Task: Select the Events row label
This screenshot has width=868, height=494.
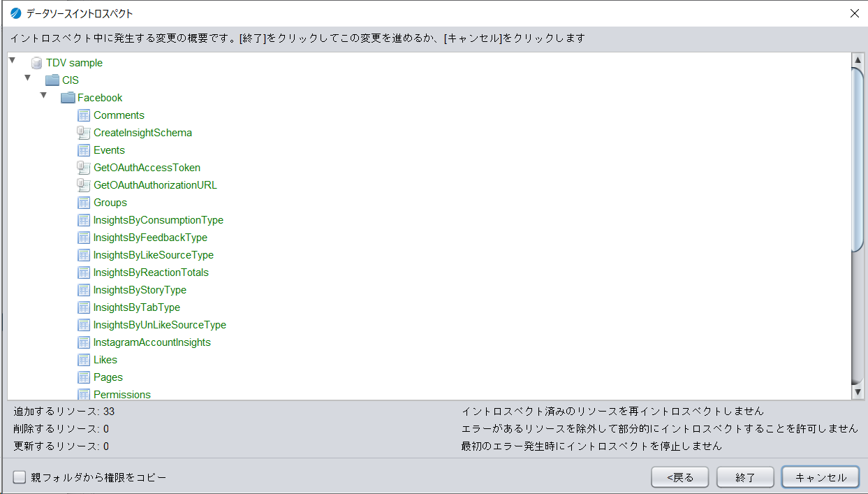Action: click(x=109, y=150)
